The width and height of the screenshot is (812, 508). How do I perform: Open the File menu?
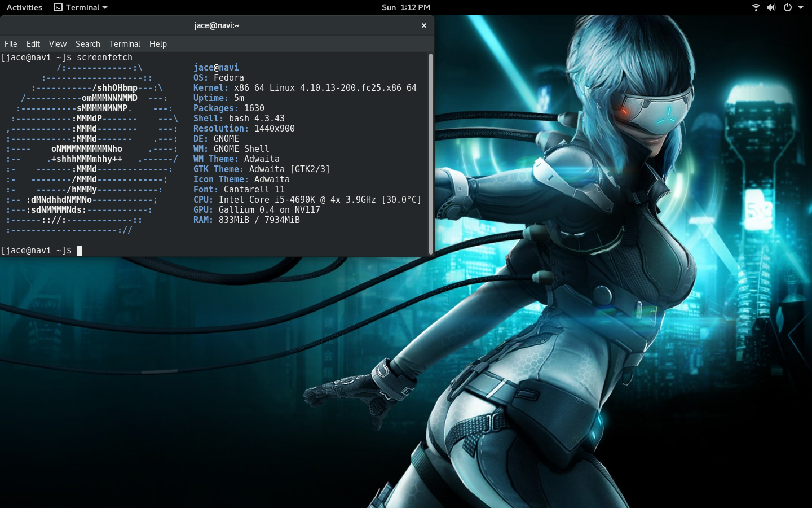(11, 44)
